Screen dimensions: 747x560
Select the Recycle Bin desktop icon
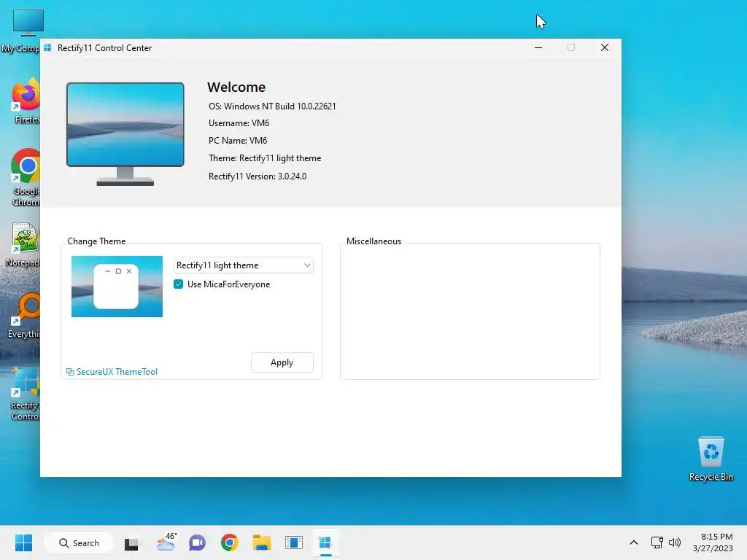tap(711, 459)
